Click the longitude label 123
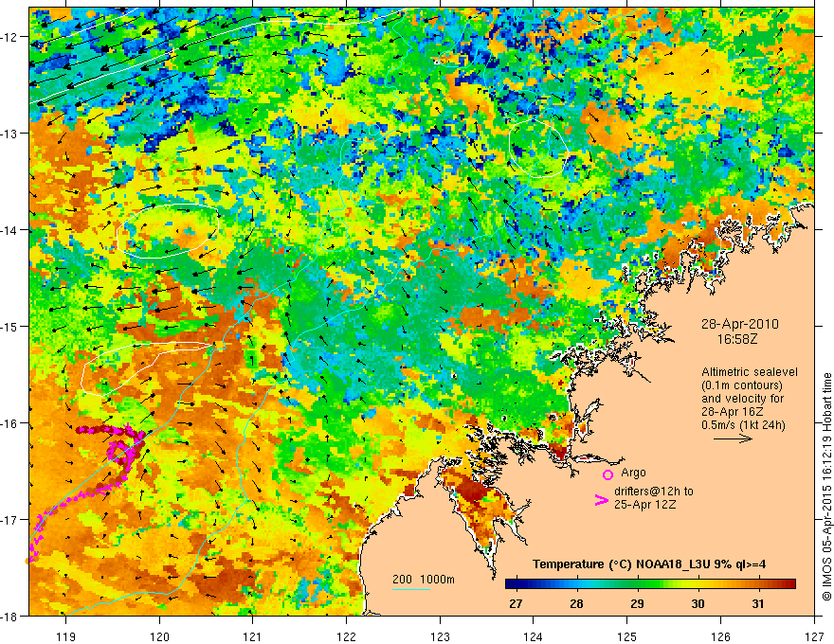Image resolution: width=834 pixels, height=644 pixels. [440, 636]
